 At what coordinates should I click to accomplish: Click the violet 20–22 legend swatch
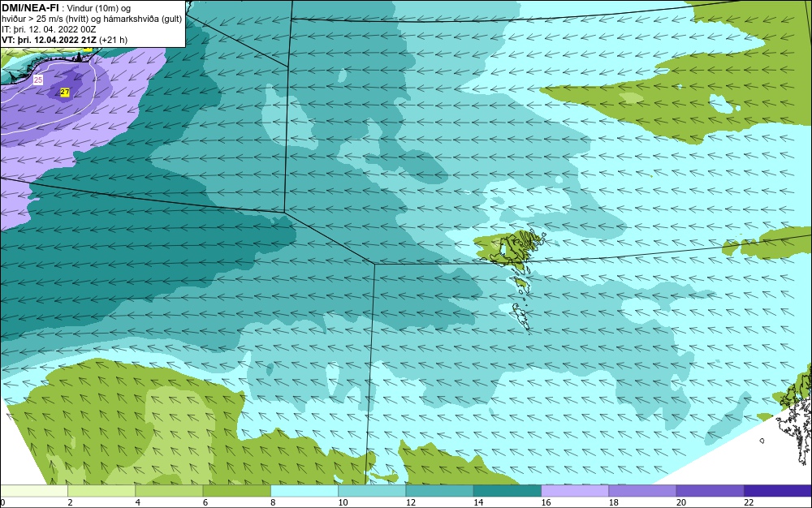click(x=710, y=491)
